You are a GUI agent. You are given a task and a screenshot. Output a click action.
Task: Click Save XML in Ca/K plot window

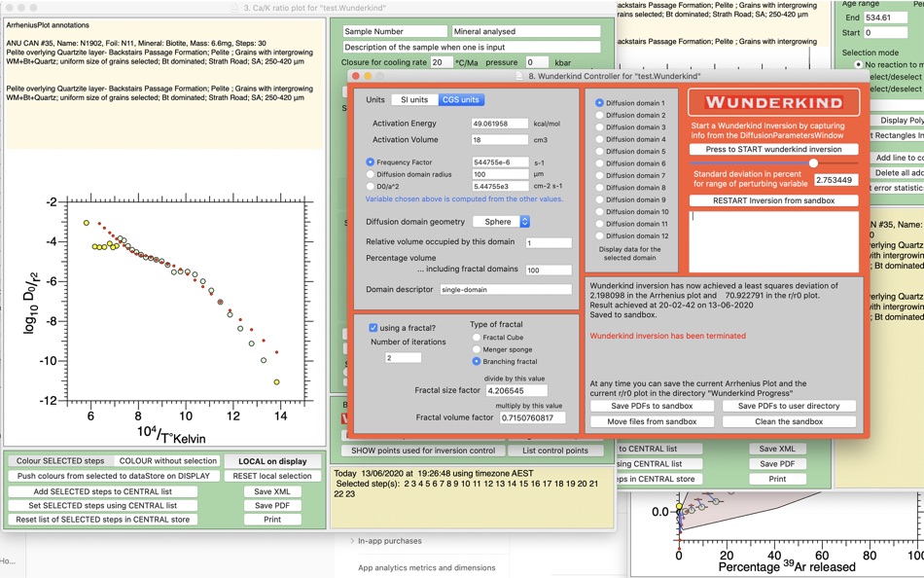tap(272, 491)
